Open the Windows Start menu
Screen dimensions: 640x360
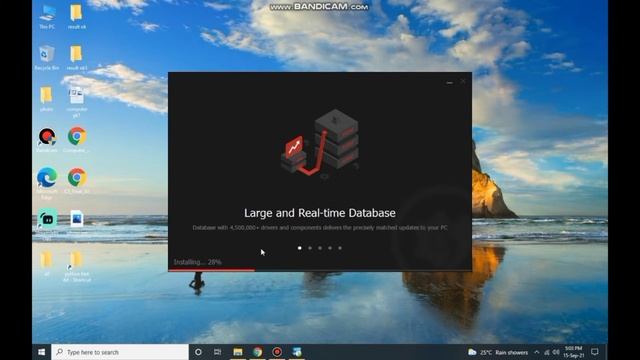pyautogui.click(x=42, y=352)
